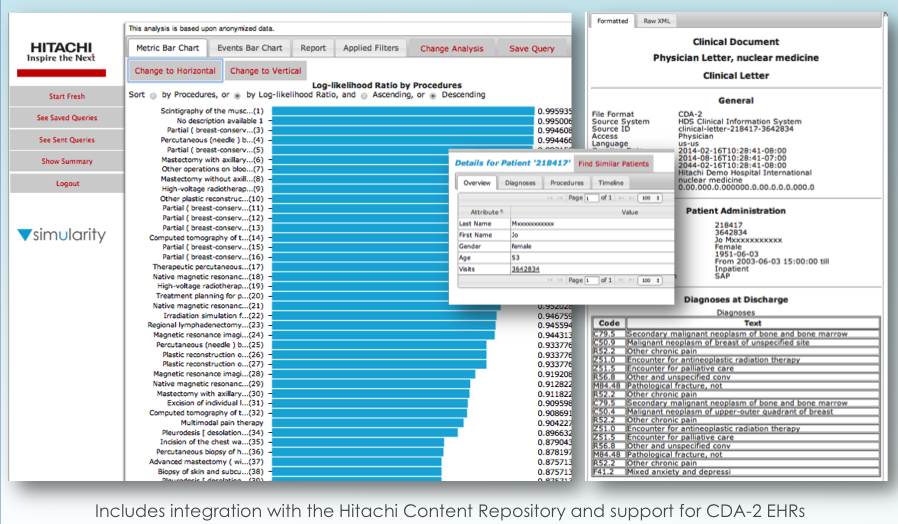Click the Last Name row in patient details
Image resolution: width=898 pixels, height=524 pixels.
click(566, 223)
